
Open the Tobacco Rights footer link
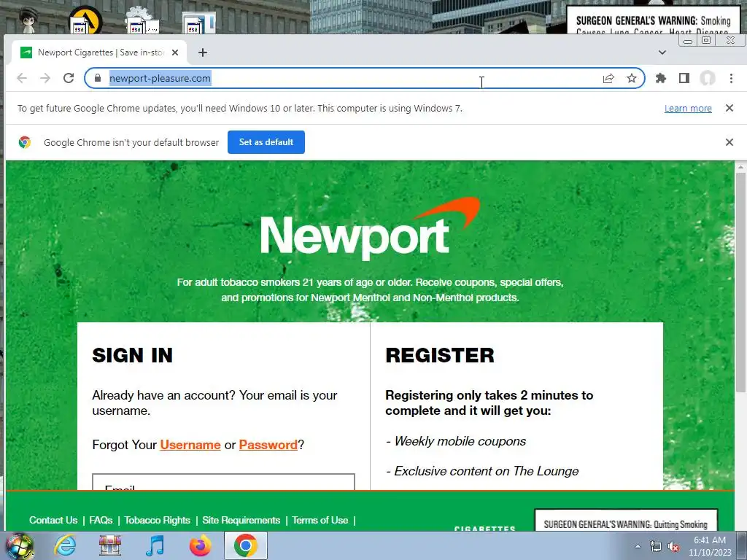tap(158, 520)
